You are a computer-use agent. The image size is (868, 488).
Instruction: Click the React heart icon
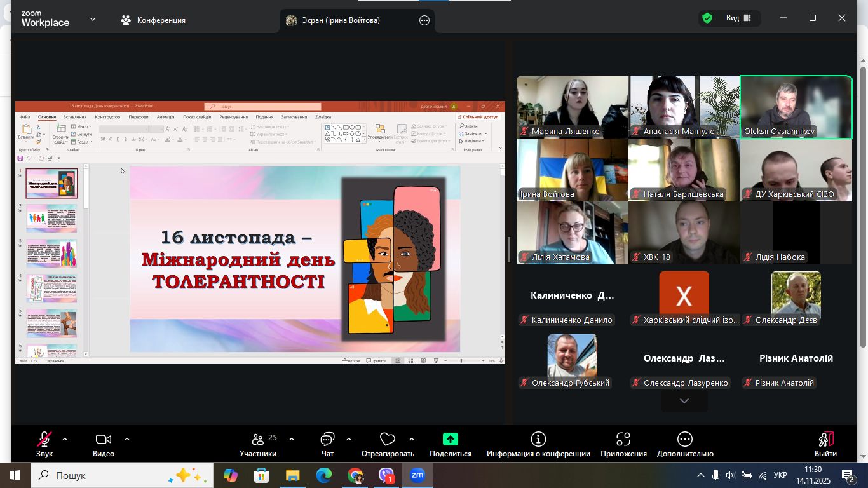click(x=387, y=440)
